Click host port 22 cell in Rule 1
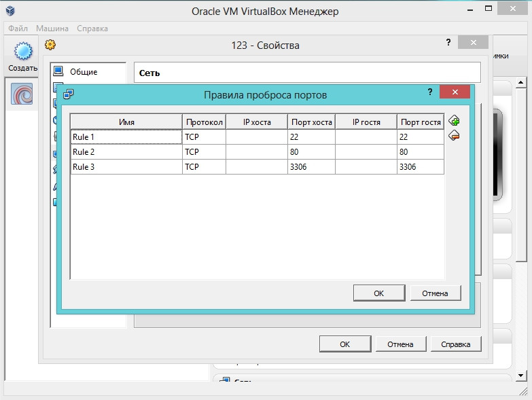The width and height of the screenshot is (532, 400). (311, 137)
